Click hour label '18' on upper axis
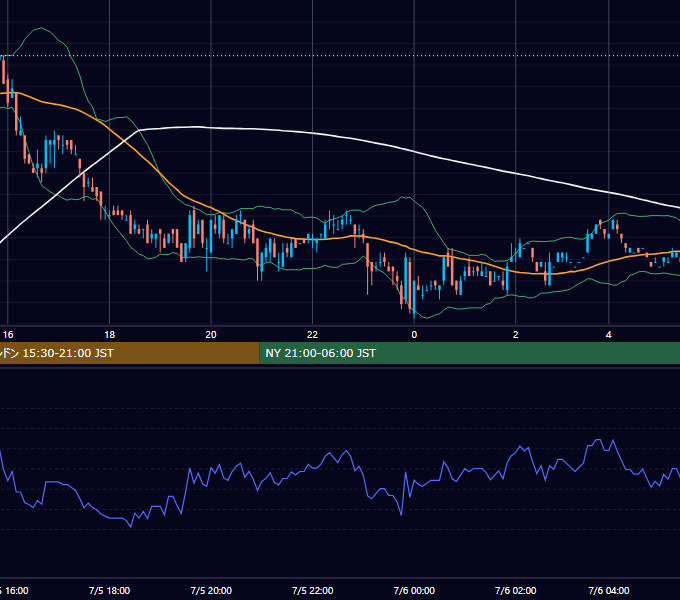The image size is (680, 600). pos(110,335)
